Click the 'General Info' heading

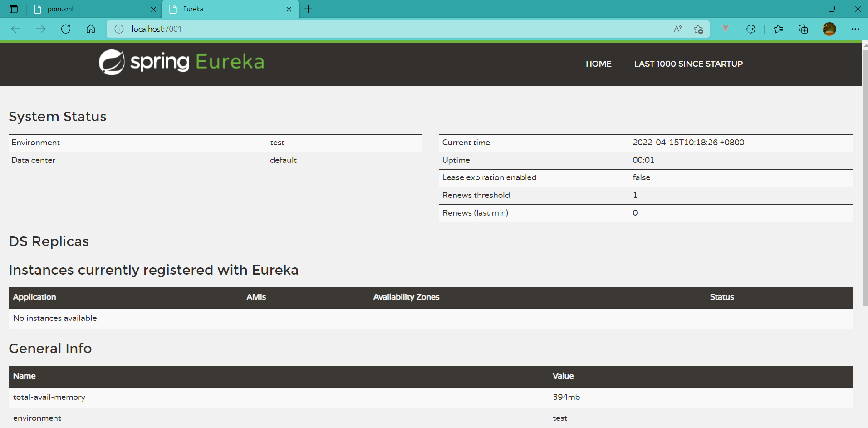(x=50, y=349)
